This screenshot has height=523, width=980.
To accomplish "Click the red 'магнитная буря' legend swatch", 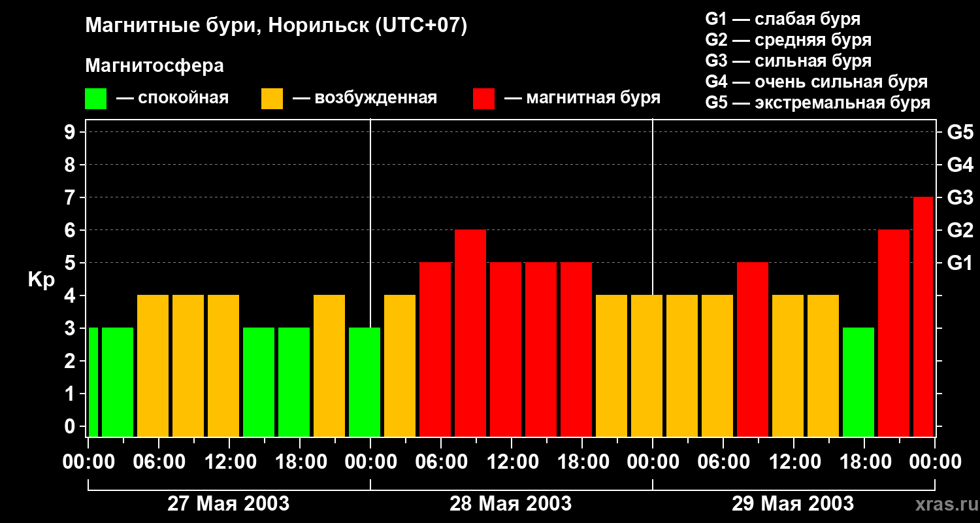I will click(483, 99).
